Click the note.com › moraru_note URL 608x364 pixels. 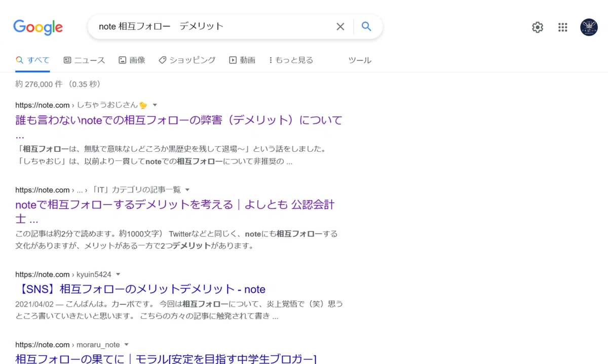click(x=67, y=345)
